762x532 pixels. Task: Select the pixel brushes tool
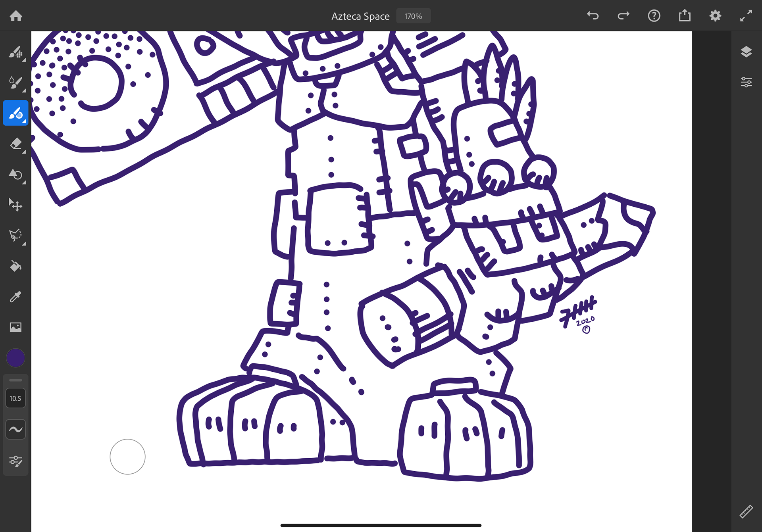click(15, 52)
